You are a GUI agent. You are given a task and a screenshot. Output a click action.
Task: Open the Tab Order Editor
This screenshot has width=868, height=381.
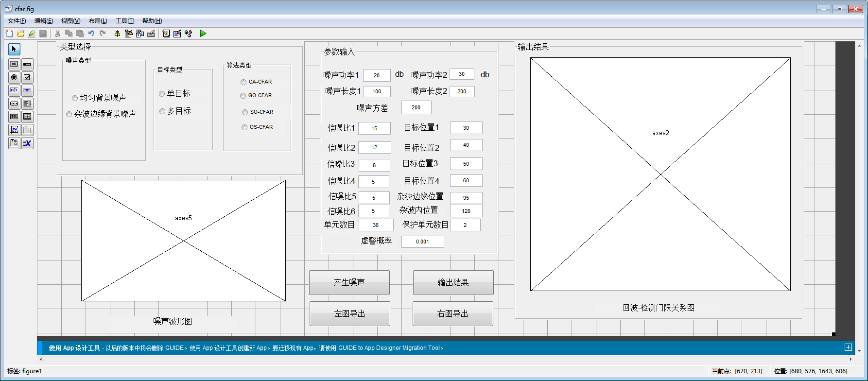coord(140,34)
